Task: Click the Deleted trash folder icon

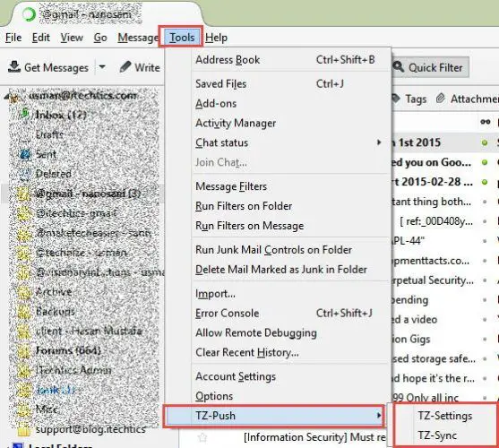Action: click(x=25, y=174)
